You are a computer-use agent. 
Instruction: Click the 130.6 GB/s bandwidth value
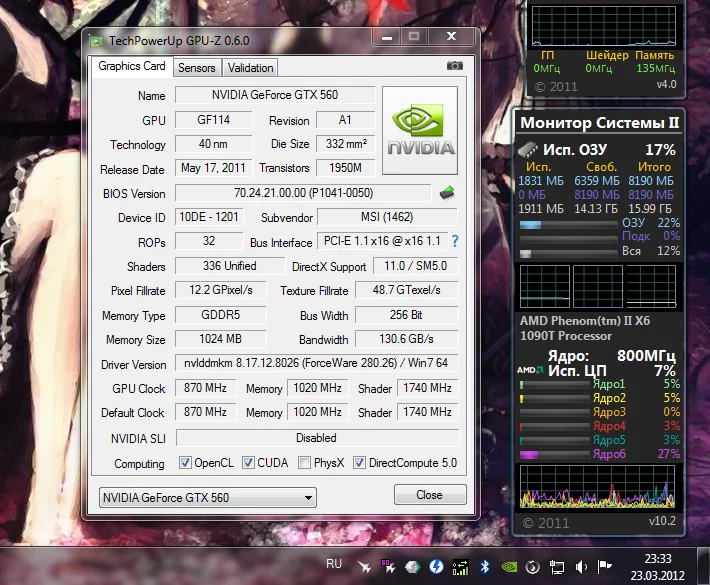pyautogui.click(x=406, y=339)
